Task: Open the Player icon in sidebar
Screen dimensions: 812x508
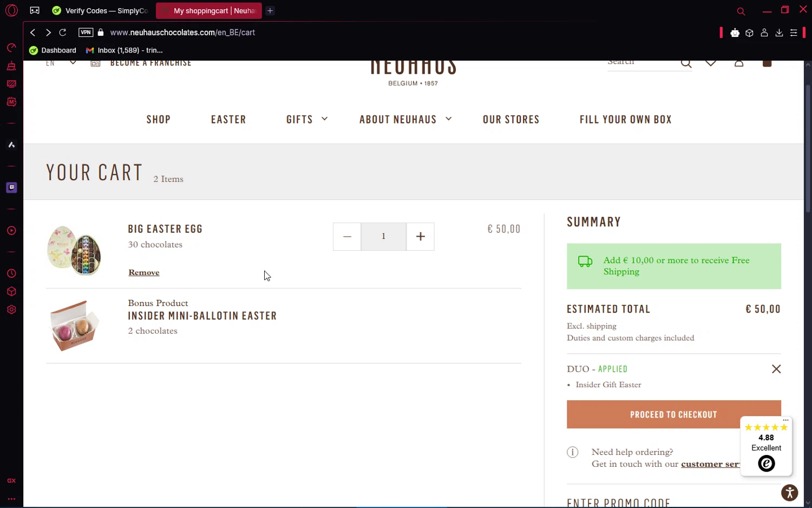Action: [11, 231]
